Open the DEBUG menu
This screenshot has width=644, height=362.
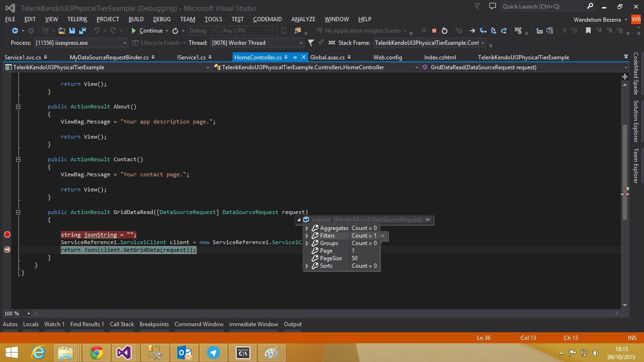tap(162, 19)
